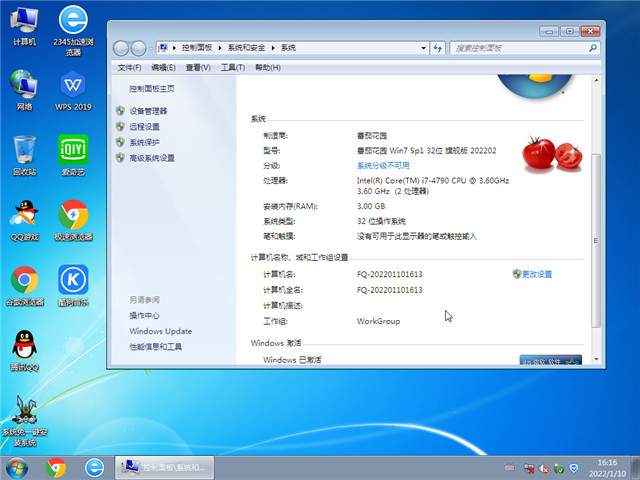The width and height of the screenshot is (640, 480).
Task: Click the search magnifier icon
Action: 593,48
